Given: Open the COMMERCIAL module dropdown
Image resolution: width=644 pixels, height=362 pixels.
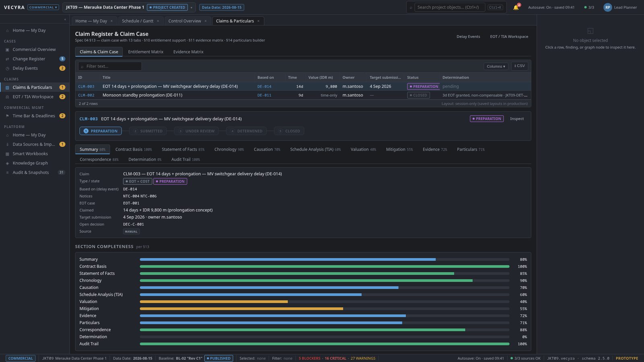Looking at the screenshot, I should (x=43, y=7).
